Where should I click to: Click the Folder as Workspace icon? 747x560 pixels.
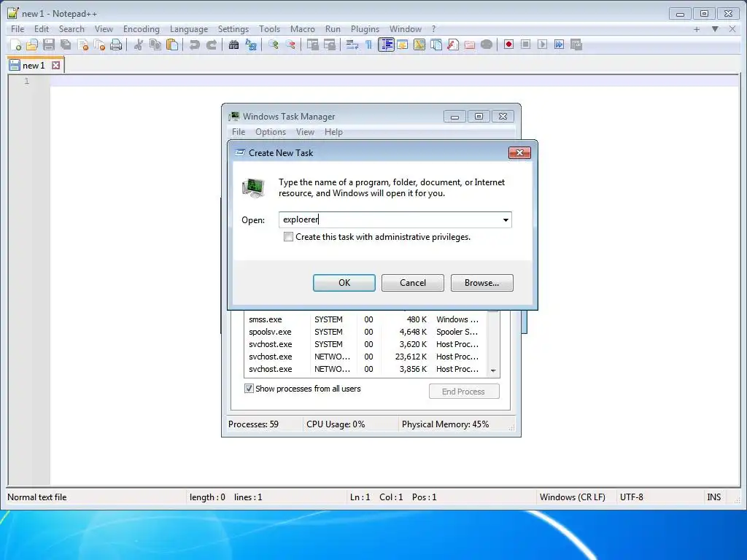point(470,44)
